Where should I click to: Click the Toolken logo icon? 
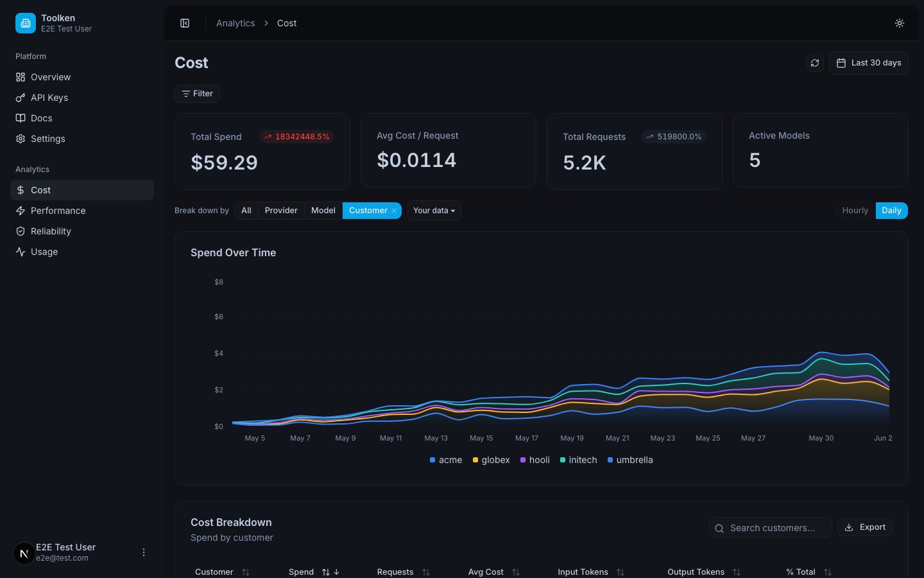(x=26, y=23)
